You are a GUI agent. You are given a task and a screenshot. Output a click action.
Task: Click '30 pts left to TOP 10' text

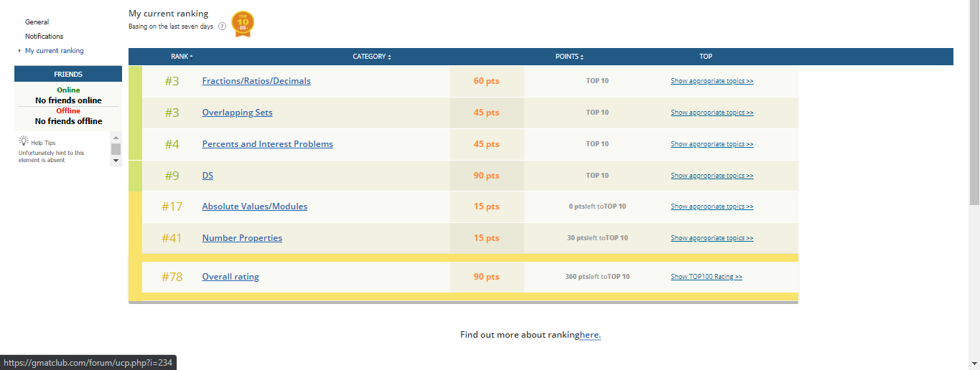click(x=597, y=238)
